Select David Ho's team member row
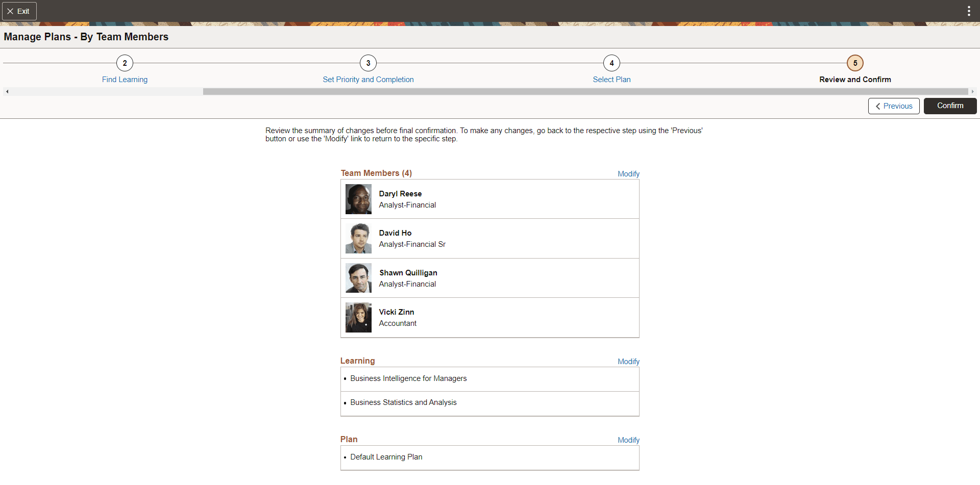 (489, 238)
